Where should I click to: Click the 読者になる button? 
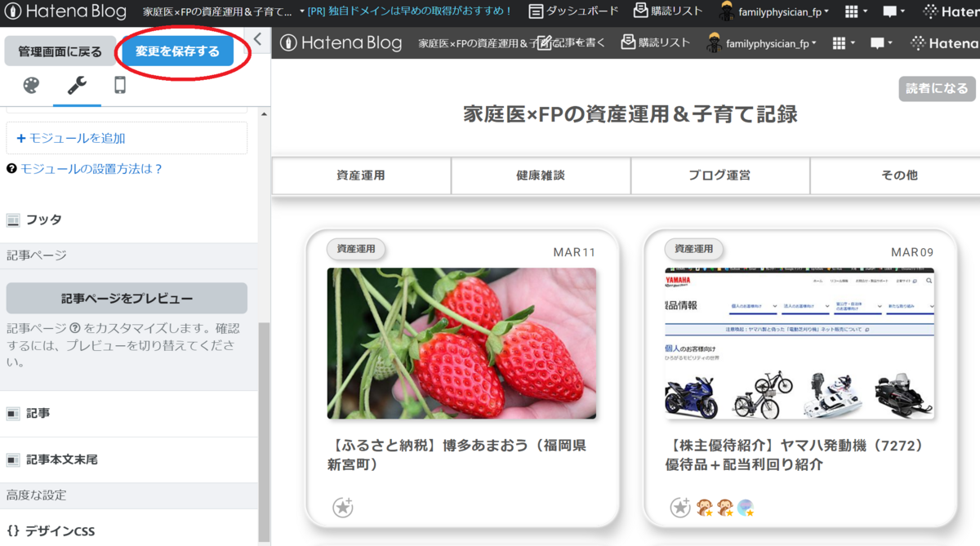[x=937, y=89]
